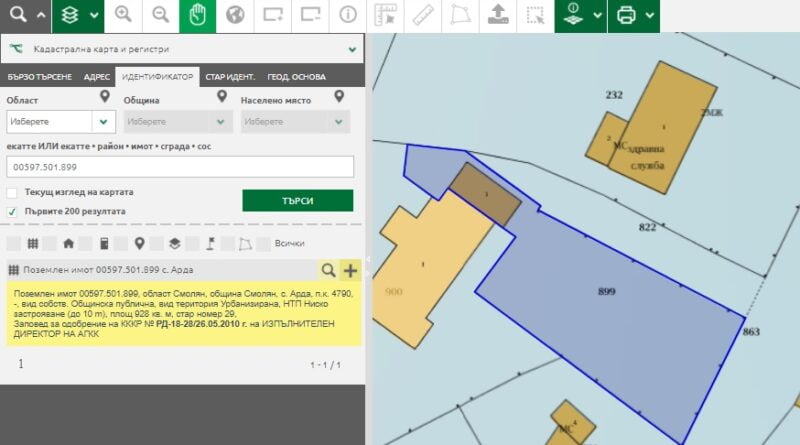Viewport: 800px width, 445px height.
Task: Click the yellow parcel description text
Action: [x=184, y=314]
